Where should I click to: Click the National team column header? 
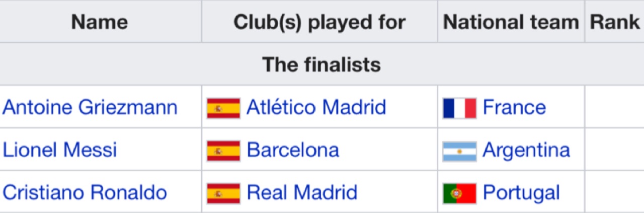[x=511, y=22]
